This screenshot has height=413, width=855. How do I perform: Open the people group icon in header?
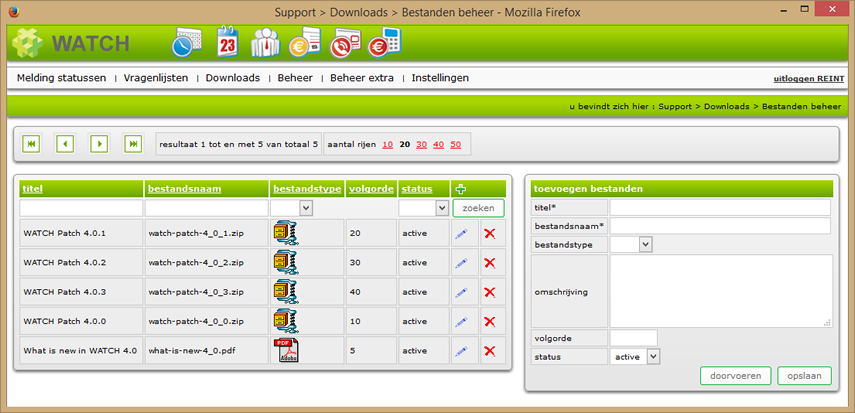coord(265,44)
